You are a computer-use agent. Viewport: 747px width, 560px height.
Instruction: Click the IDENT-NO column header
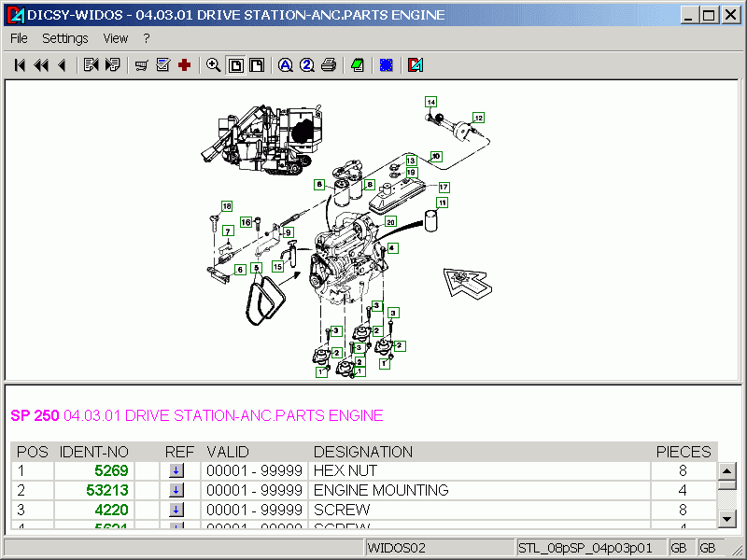click(94, 452)
